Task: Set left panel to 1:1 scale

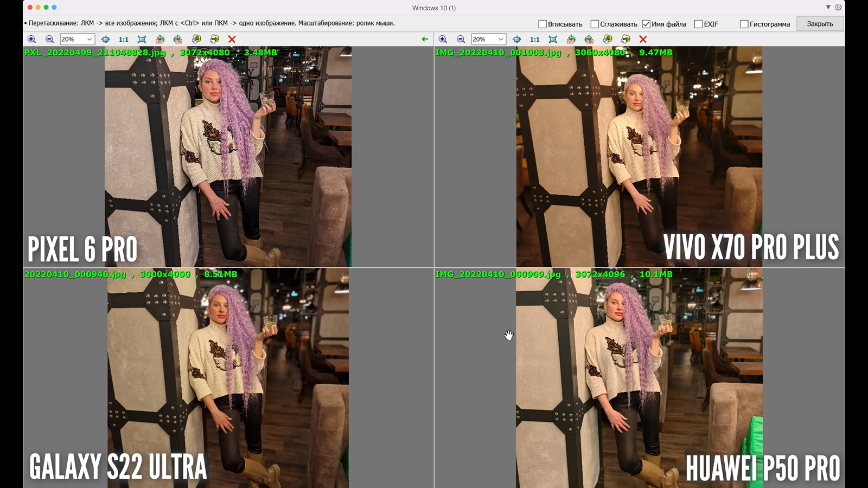Action: (124, 39)
